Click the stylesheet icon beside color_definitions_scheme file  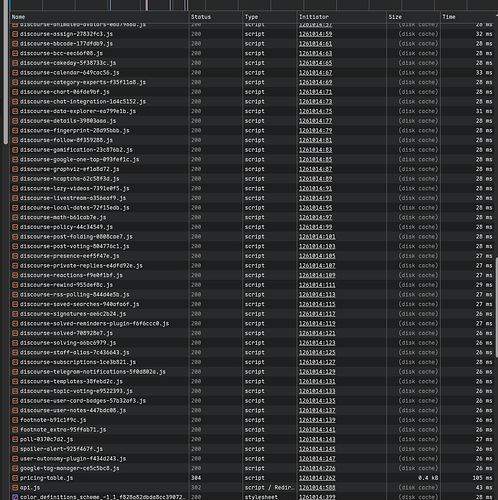(15, 497)
